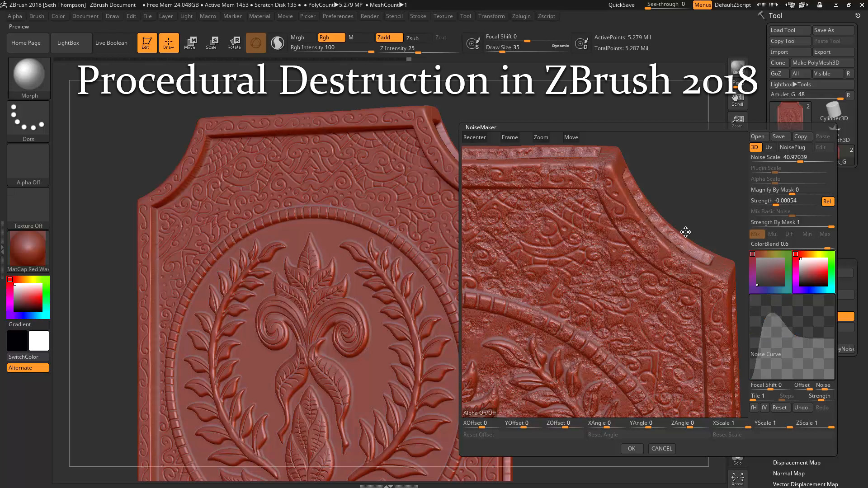Open the Dots stroke selector

28,122
